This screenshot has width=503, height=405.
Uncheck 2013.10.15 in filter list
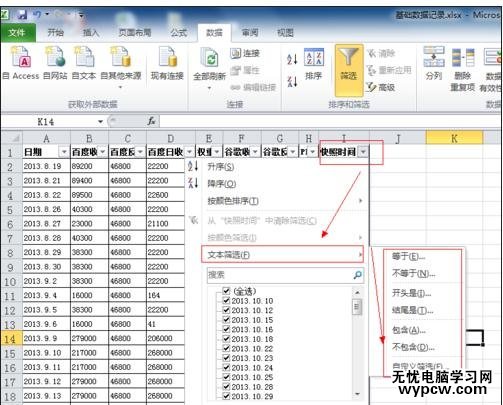227,320
